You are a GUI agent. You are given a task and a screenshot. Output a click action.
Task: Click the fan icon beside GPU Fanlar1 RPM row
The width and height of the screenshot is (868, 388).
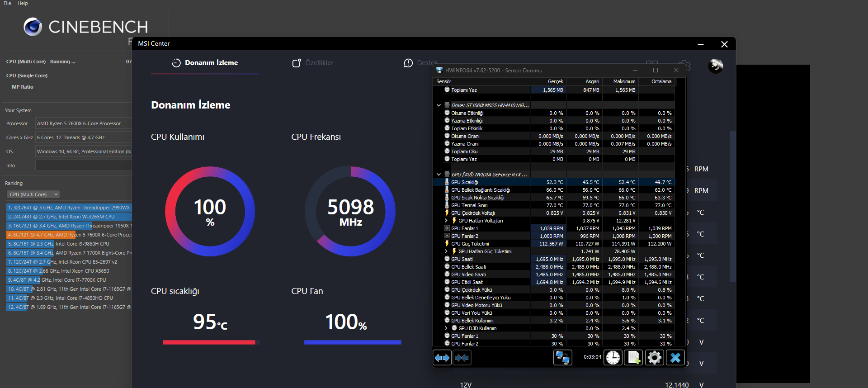point(447,228)
